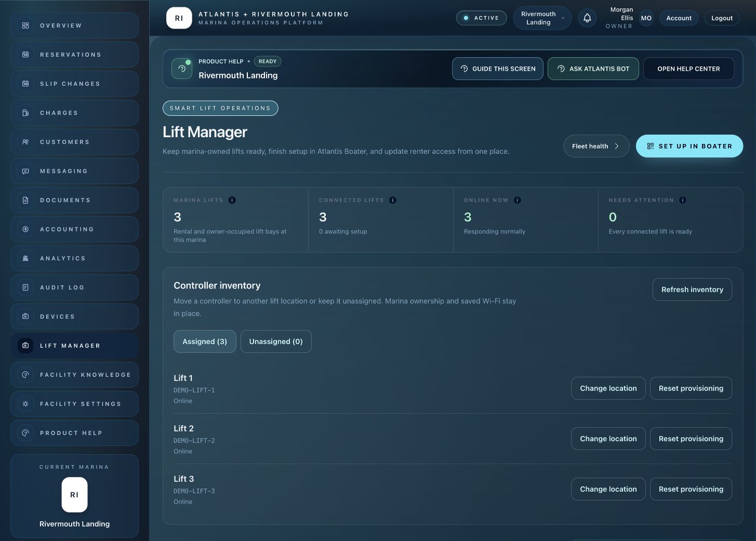
Task: Open the Customers people icon
Action: pos(25,142)
